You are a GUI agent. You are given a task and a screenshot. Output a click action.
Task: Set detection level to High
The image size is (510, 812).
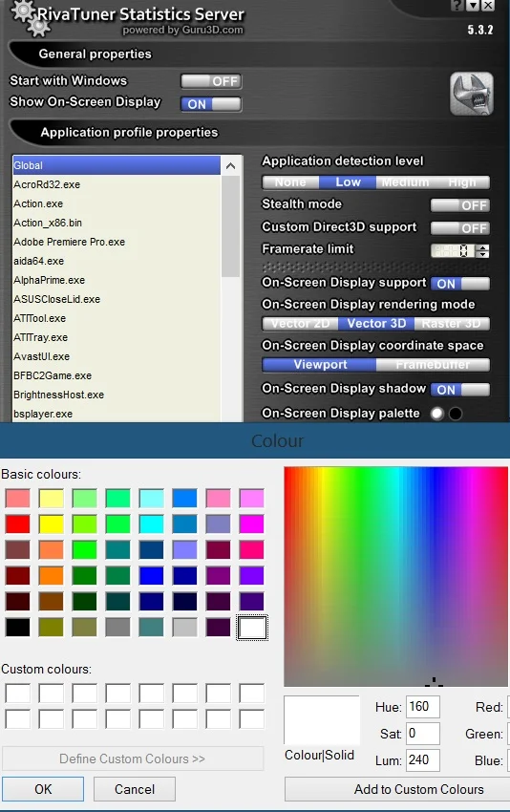462,182
